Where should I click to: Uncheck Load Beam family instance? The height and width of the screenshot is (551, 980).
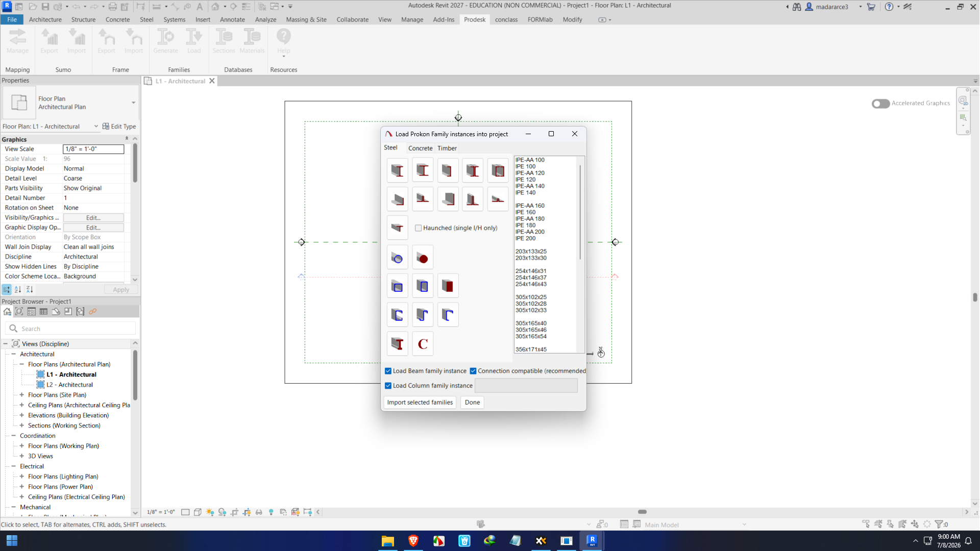(388, 371)
